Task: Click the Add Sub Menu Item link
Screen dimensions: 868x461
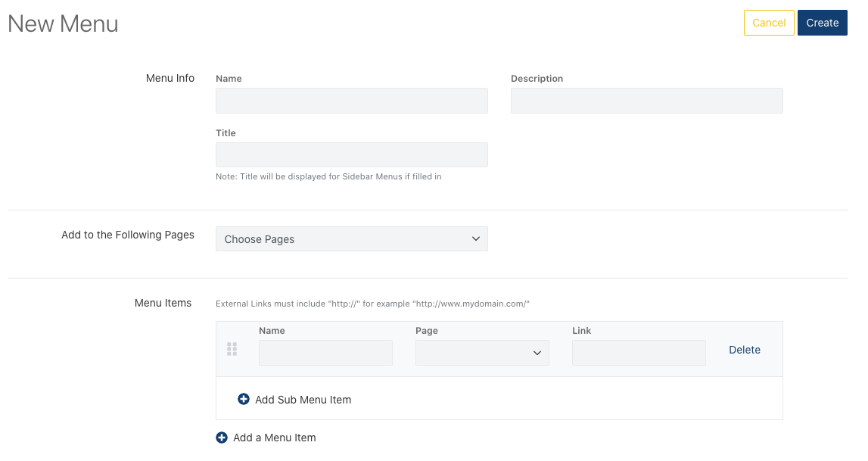Action: coord(303,400)
